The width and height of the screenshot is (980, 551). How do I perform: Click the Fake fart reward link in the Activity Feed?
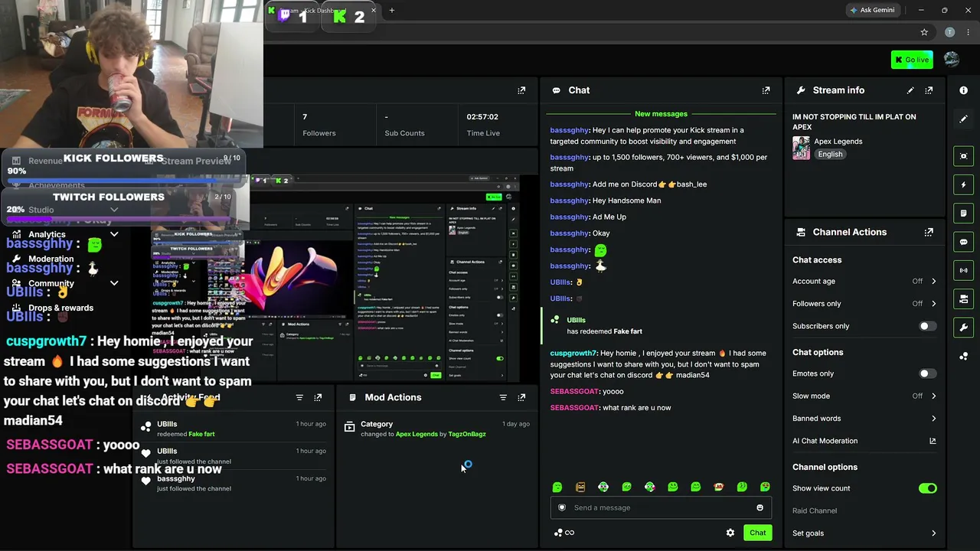[x=201, y=434]
